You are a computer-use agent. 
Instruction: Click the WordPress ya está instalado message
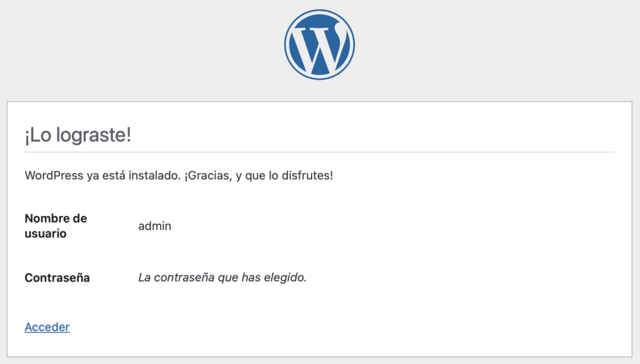tap(179, 175)
